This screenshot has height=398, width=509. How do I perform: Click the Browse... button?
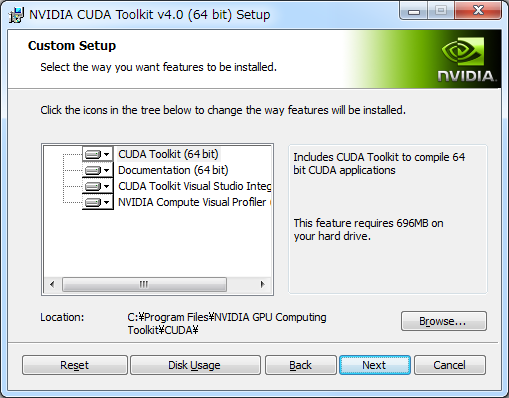point(444,321)
